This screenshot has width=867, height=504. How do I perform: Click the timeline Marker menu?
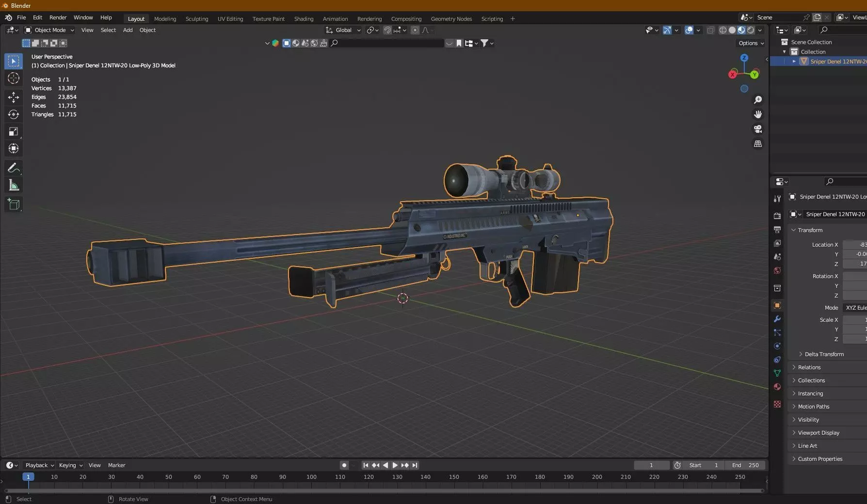116,465
